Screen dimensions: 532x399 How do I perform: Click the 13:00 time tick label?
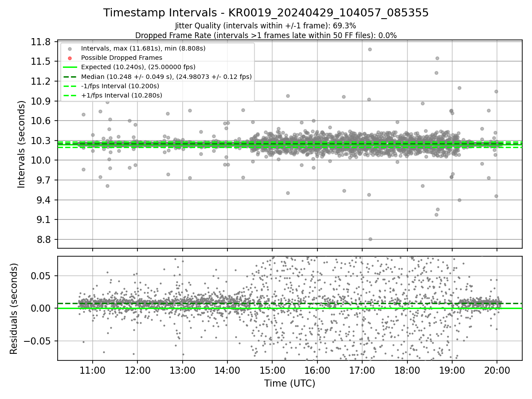pyautogui.click(x=183, y=371)
